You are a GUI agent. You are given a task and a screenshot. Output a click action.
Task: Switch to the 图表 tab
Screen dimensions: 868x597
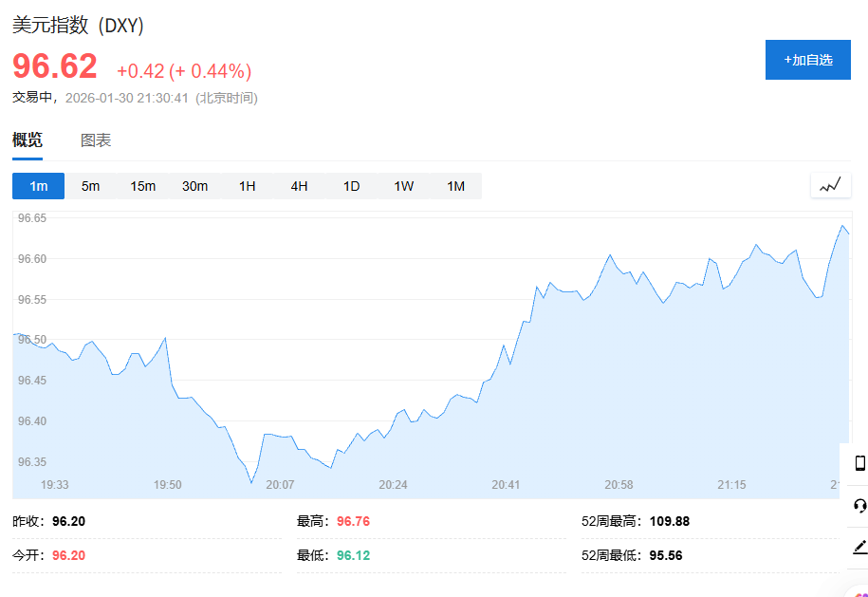[x=96, y=140]
